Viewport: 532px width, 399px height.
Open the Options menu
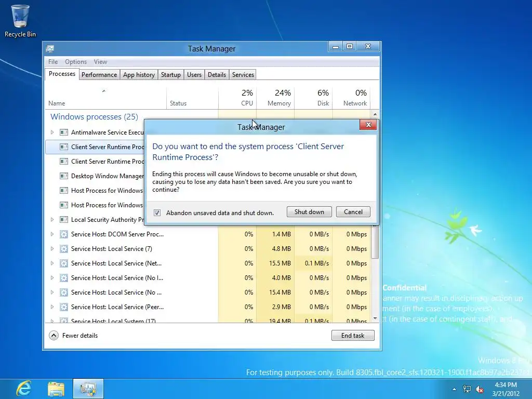click(x=76, y=62)
